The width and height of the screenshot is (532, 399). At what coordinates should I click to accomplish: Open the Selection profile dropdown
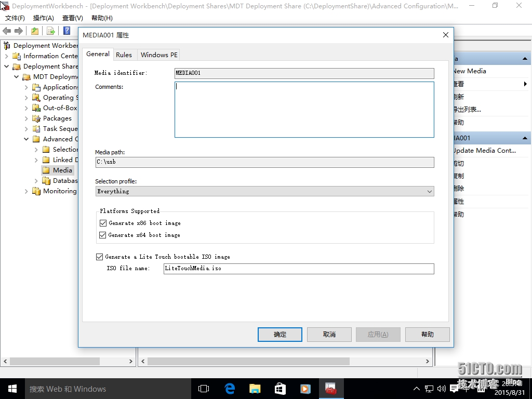[x=264, y=191]
